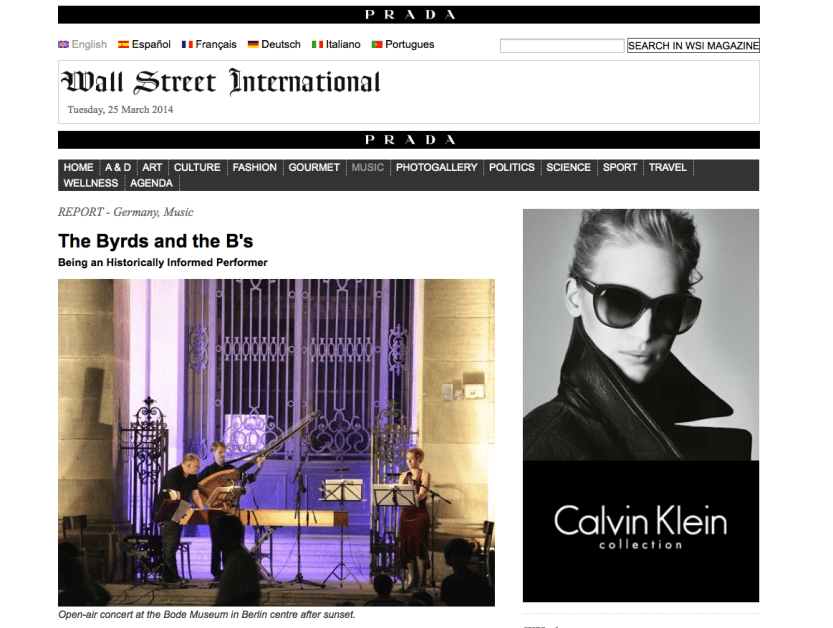Click the German flag icon
Image resolution: width=833 pixels, height=628 pixels.
pyautogui.click(x=254, y=45)
